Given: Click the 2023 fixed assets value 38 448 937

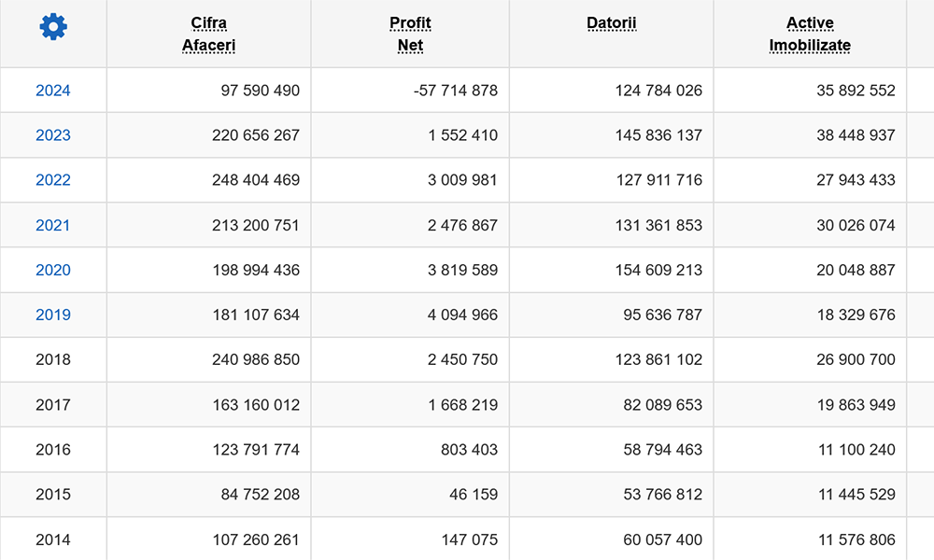Looking at the screenshot, I should pos(856,135).
